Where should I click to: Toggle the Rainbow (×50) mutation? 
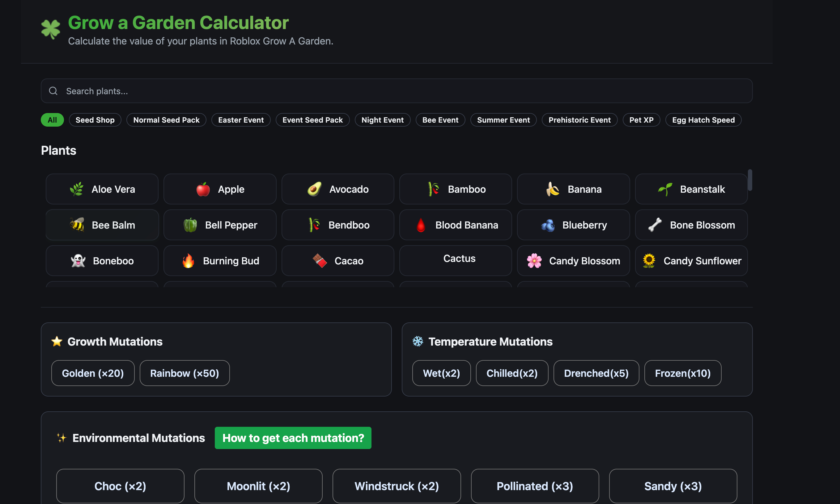[x=185, y=373]
